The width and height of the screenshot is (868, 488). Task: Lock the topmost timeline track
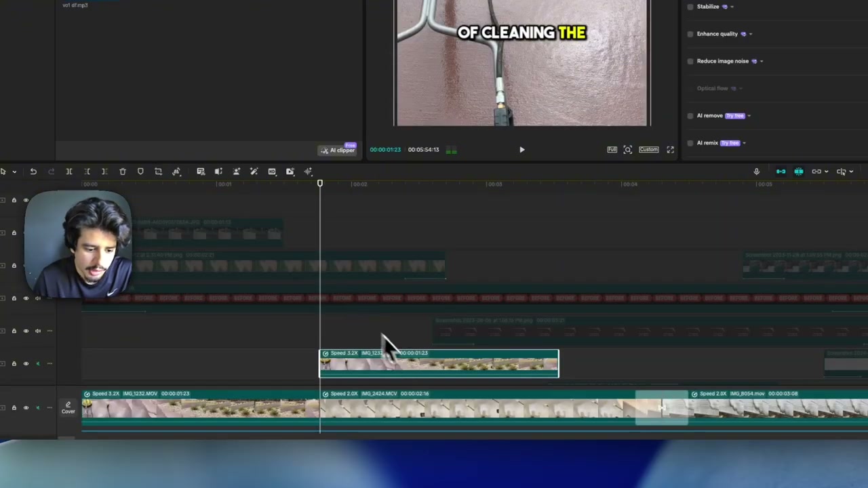coord(14,200)
